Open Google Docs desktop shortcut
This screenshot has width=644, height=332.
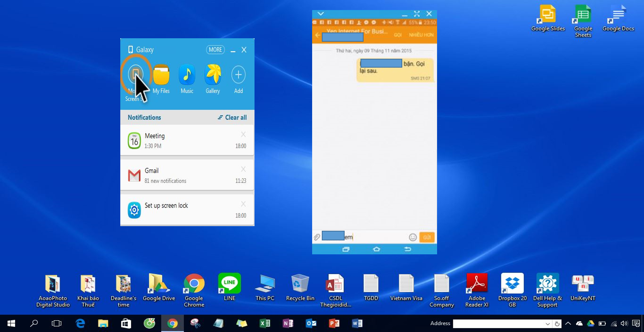(x=618, y=18)
